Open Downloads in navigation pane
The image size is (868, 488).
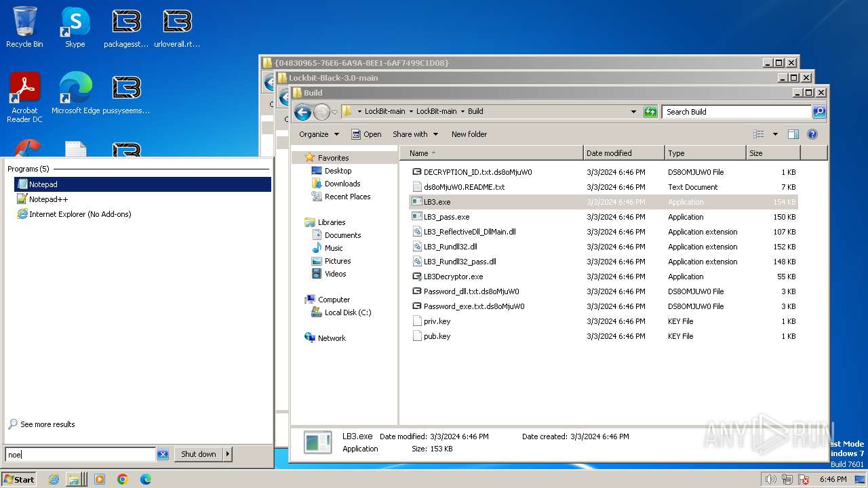342,184
